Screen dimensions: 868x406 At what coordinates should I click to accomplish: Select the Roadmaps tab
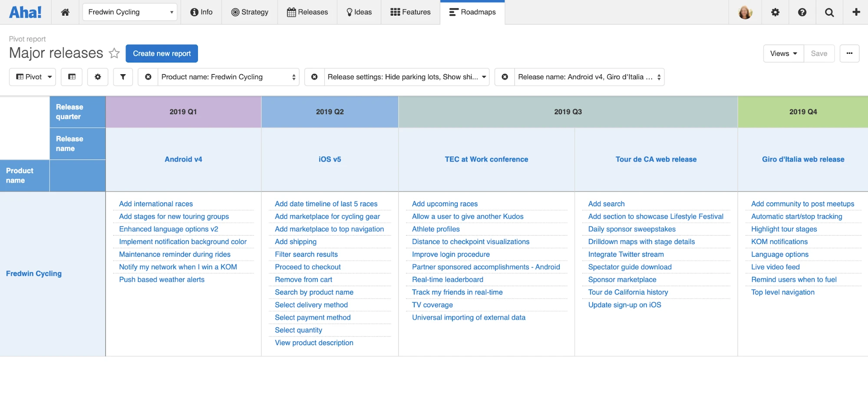[472, 12]
